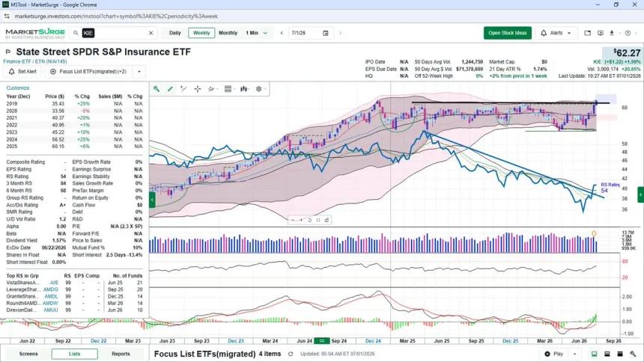644x362 pixels.
Task: Refresh the Focus List ETFs list
Action: tap(291, 354)
